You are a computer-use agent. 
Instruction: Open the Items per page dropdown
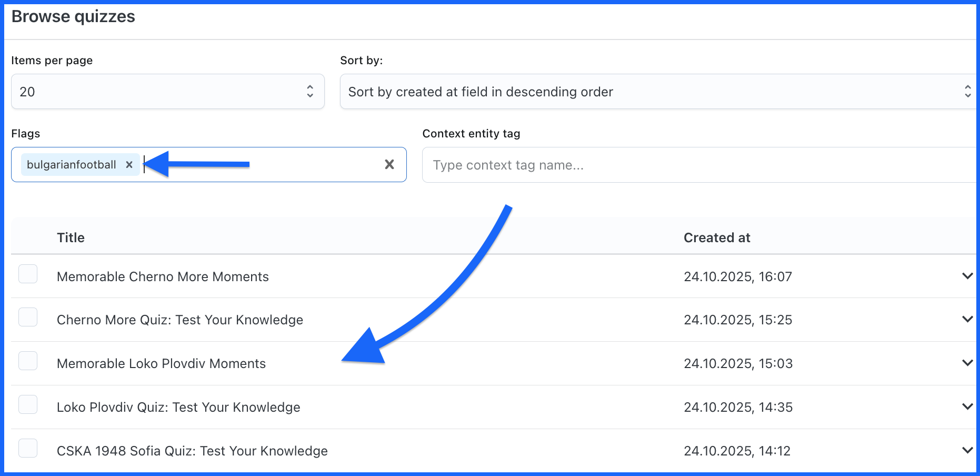click(x=167, y=92)
